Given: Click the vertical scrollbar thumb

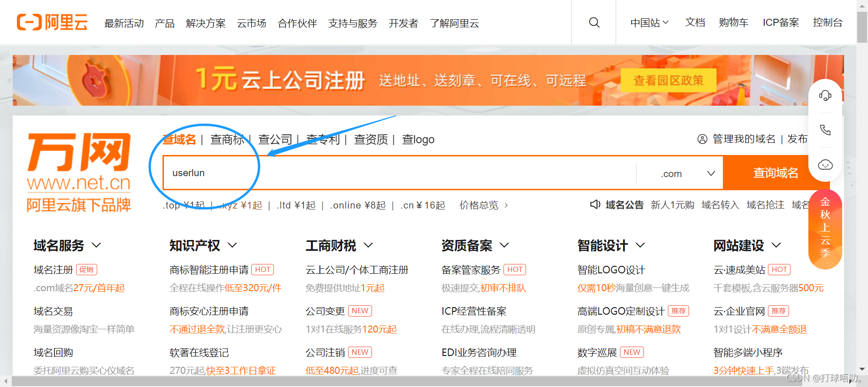Looking at the screenshot, I should point(862,27).
